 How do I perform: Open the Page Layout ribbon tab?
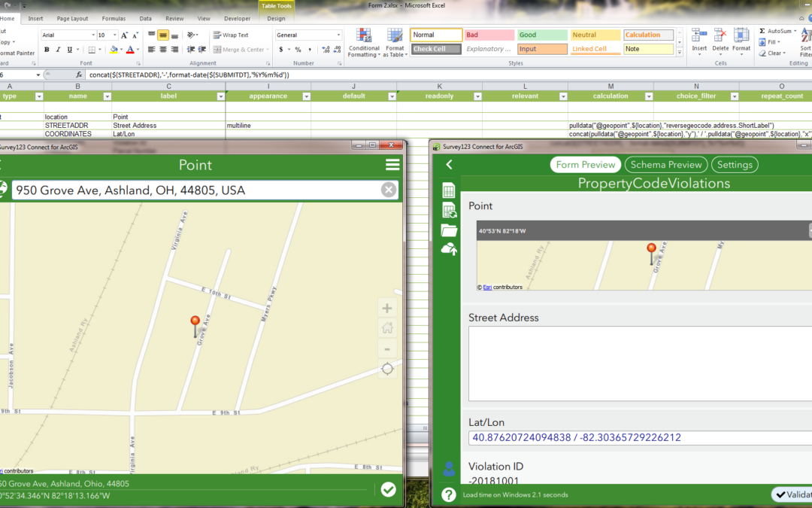click(72, 19)
